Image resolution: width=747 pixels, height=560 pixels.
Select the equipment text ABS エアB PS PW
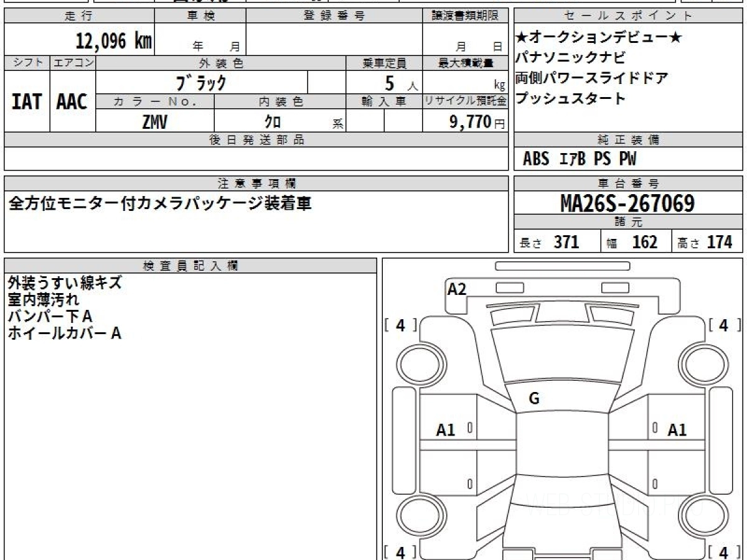(x=580, y=159)
